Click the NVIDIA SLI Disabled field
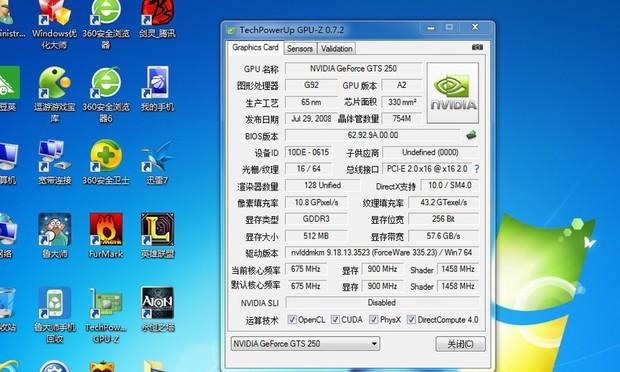This screenshot has height=372, width=620. click(382, 303)
